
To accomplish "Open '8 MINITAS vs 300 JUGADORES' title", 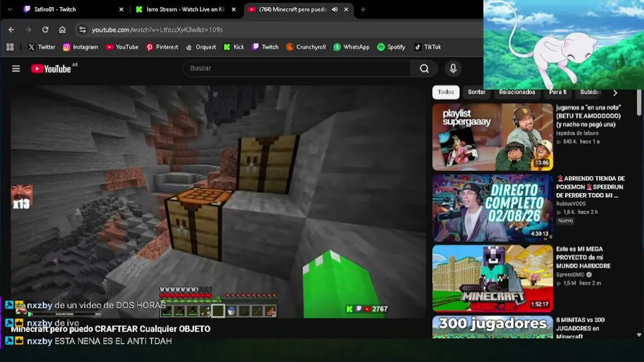I will [581, 328].
